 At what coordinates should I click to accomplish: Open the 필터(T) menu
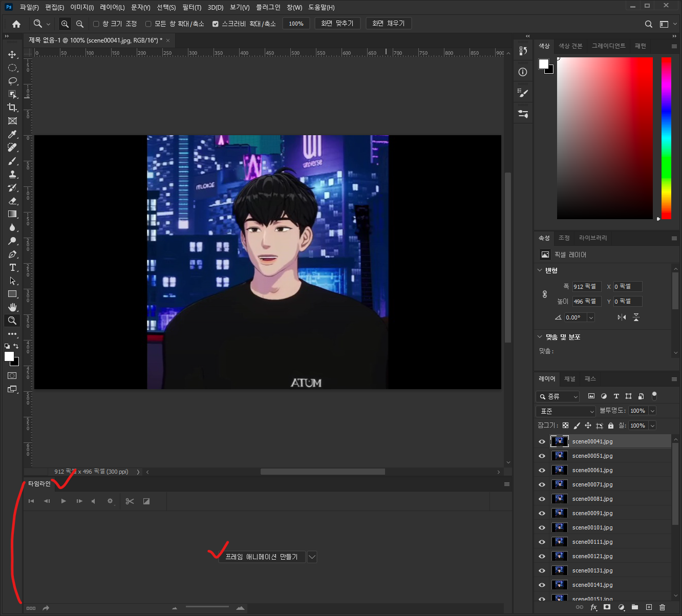[191, 7]
